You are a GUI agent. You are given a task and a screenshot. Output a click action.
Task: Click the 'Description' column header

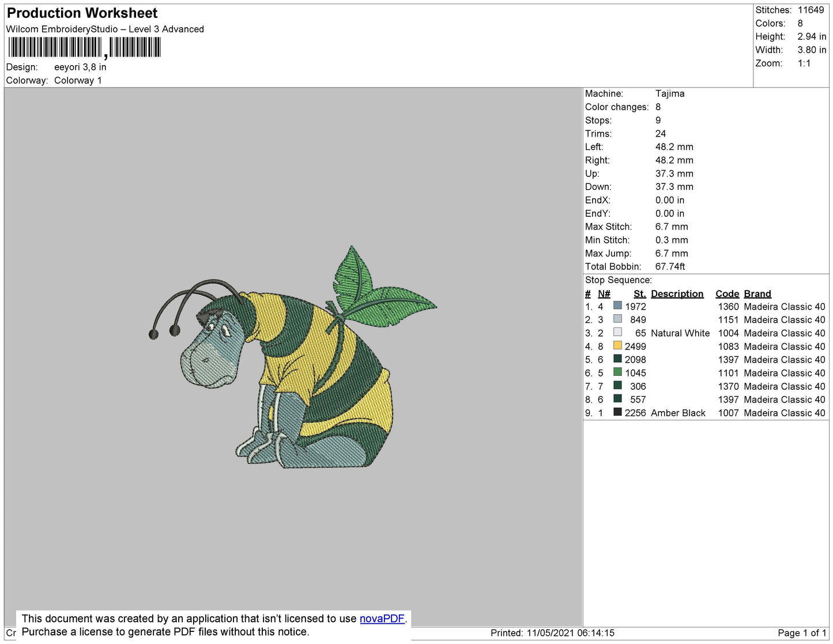click(677, 294)
